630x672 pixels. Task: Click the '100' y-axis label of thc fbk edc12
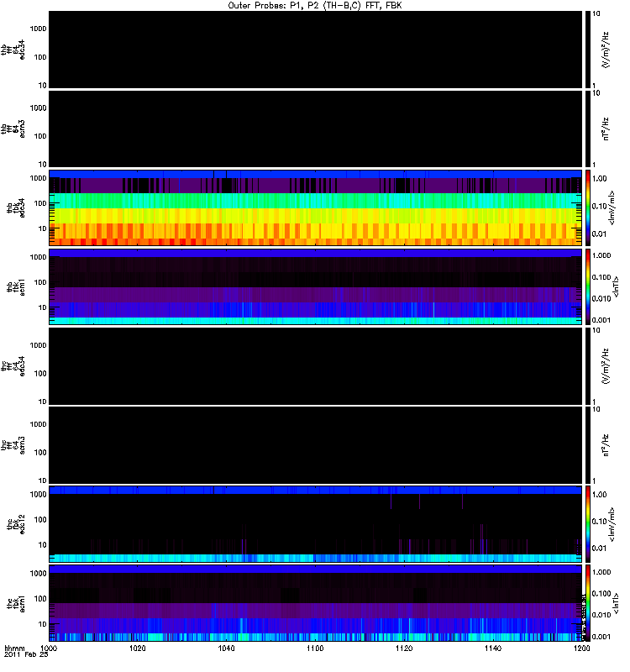tap(40, 520)
